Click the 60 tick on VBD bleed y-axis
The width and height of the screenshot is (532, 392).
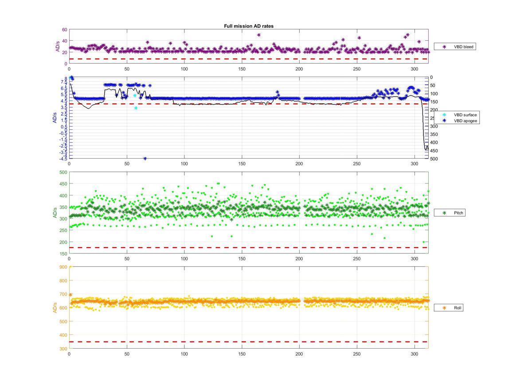pos(64,30)
